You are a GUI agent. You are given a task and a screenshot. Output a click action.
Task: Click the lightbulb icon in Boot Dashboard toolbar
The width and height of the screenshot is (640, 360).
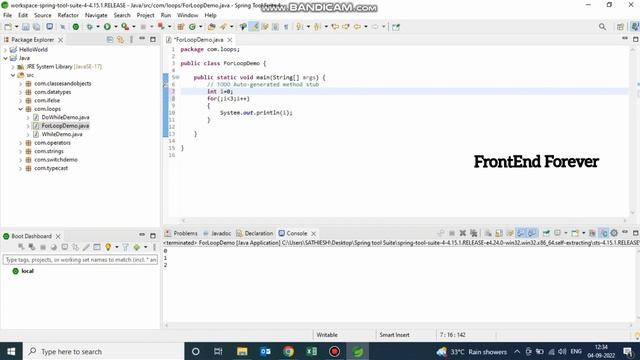[x=108, y=247]
